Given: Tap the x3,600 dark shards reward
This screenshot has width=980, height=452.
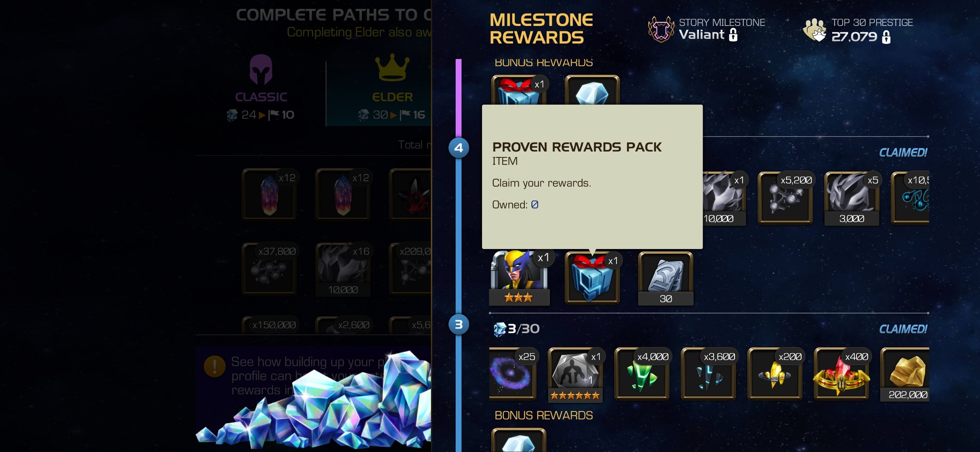Looking at the screenshot, I should tap(708, 374).
